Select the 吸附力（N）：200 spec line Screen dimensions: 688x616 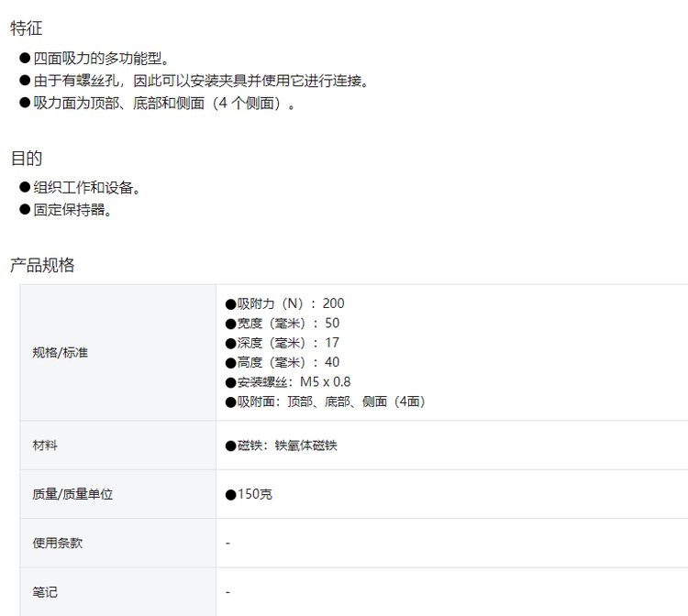point(285,303)
